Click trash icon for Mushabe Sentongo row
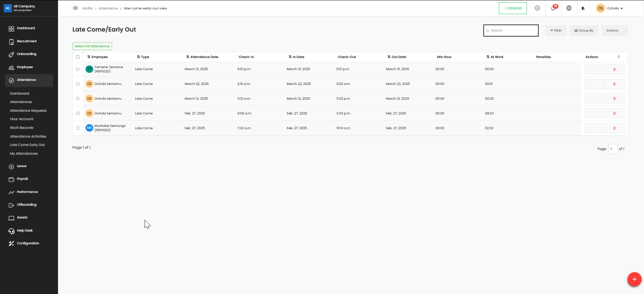This screenshot has width=644, height=294. (x=614, y=128)
